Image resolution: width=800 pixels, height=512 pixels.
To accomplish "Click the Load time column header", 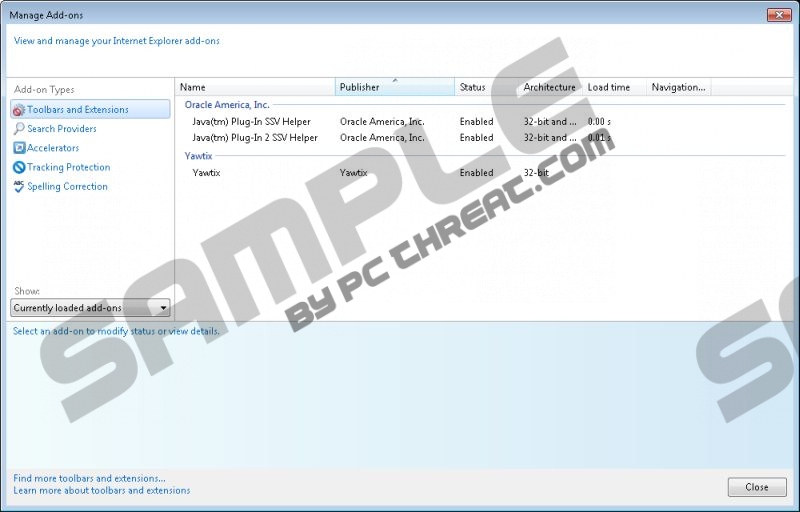I will point(613,87).
